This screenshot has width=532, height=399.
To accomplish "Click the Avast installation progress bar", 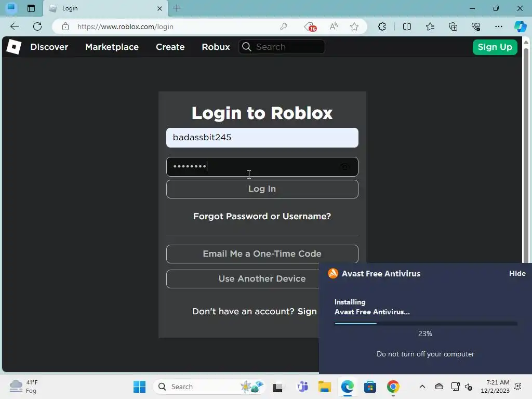I will point(426,324).
